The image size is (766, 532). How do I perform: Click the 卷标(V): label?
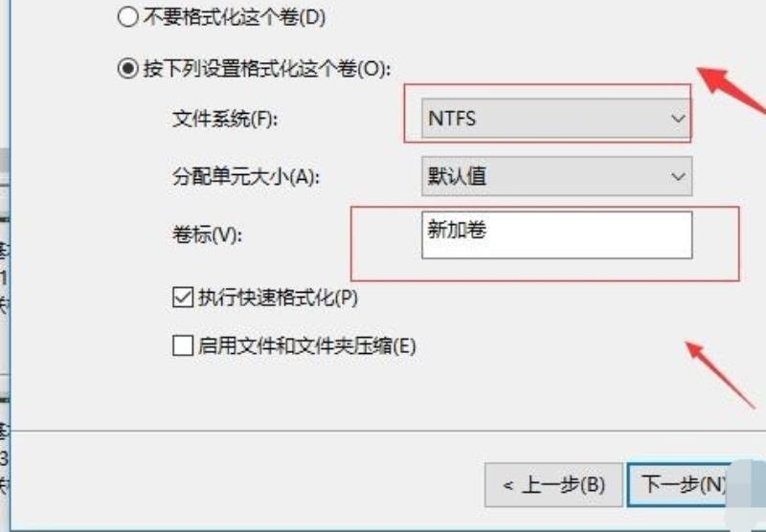point(207,235)
